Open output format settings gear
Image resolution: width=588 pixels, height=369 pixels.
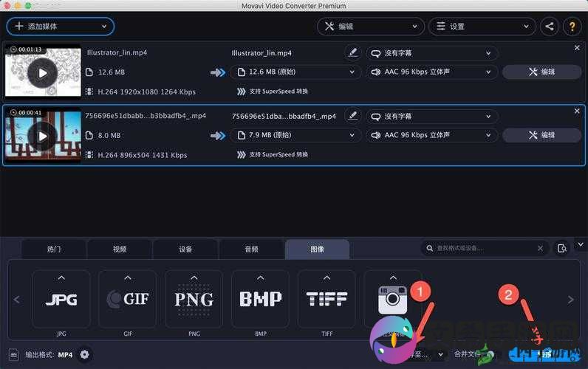pyautogui.click(x=85, y=354)
